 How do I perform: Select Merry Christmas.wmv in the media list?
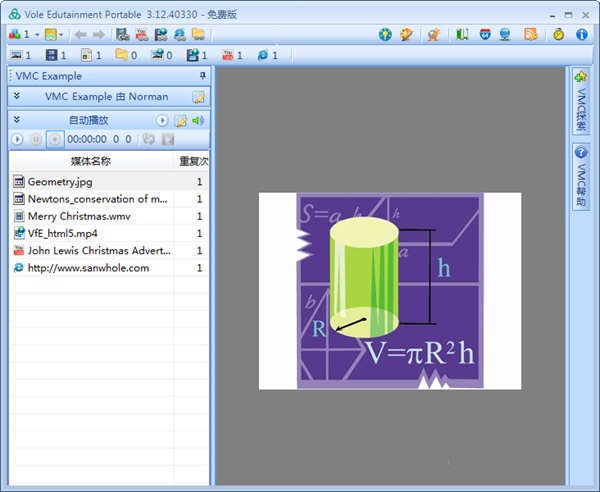click(109, 216)
